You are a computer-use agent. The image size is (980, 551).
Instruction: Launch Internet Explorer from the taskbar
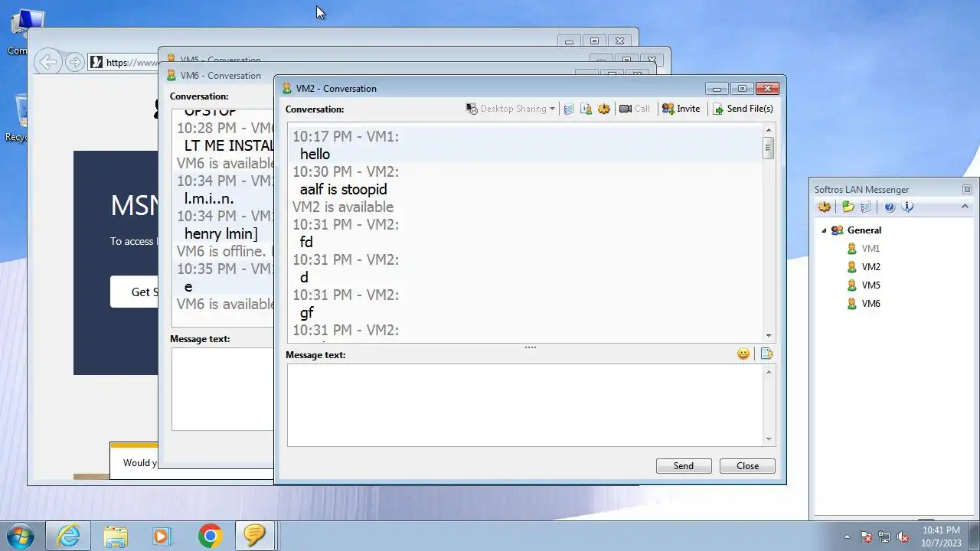[68, 536]
